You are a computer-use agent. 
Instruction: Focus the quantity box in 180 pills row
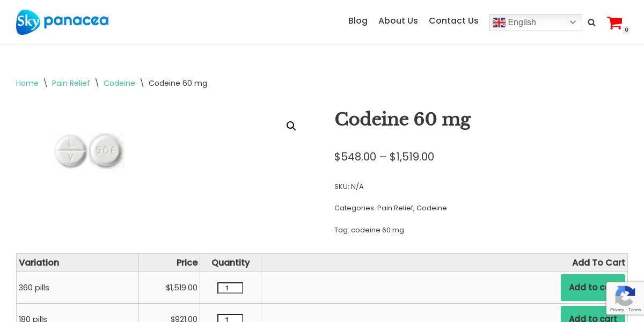tap(230, 318)
